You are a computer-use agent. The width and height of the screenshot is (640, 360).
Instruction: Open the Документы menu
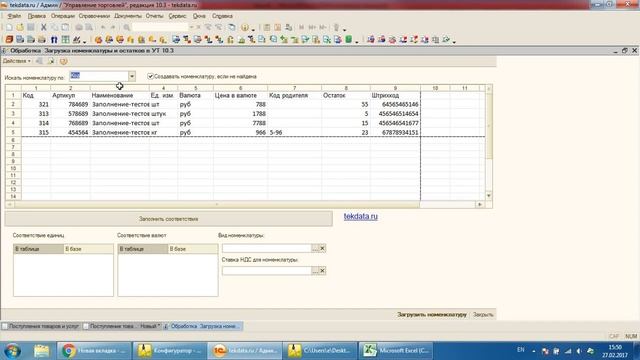tap(128, 16)
